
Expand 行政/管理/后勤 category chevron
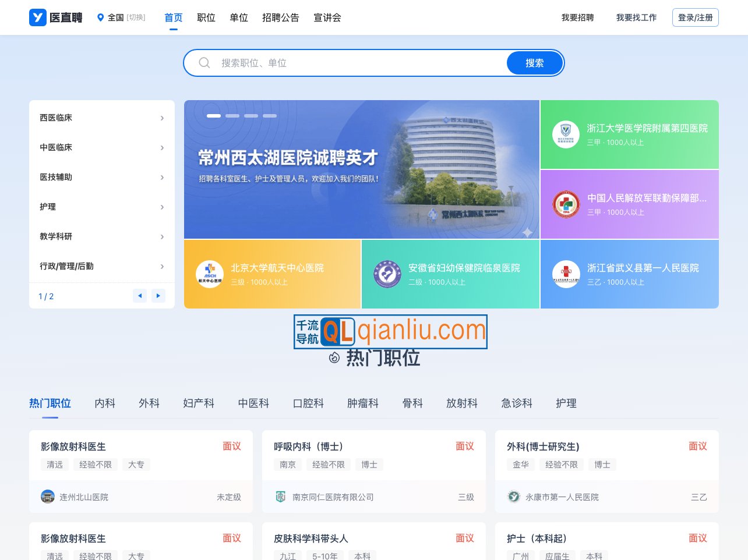[x=162, y=267]
